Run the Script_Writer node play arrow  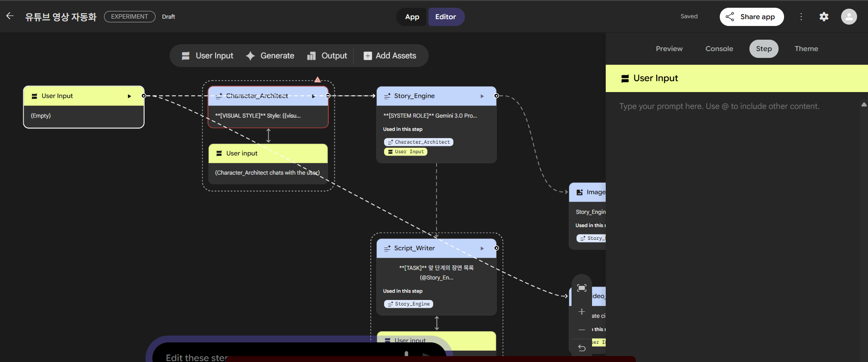point(482,248)
